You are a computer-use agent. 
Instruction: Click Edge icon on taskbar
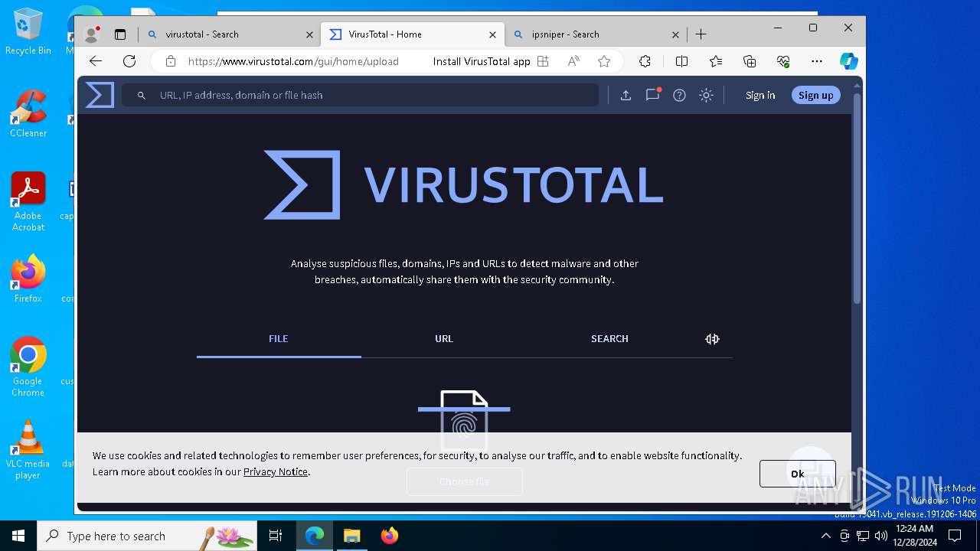click(x=315, y=536)
